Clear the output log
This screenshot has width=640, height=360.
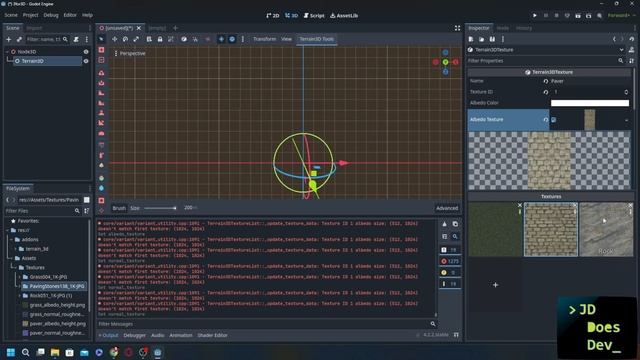[x=444, y=224]
